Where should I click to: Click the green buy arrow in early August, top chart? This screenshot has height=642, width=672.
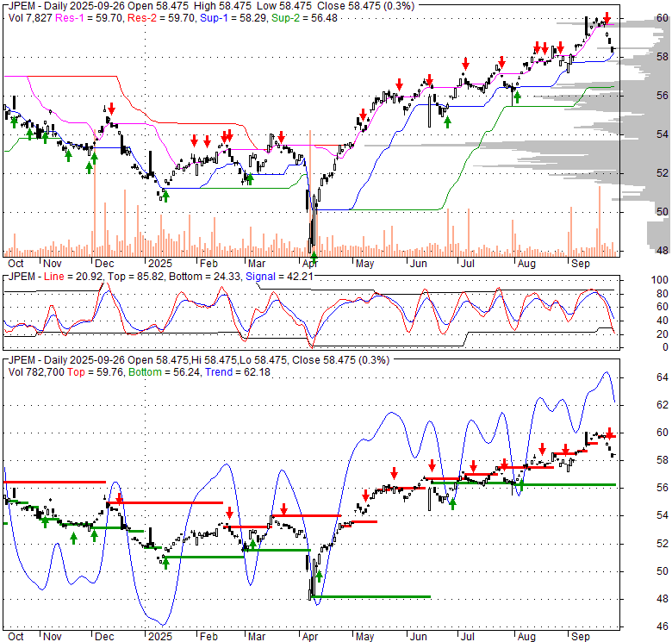point(517,97)
